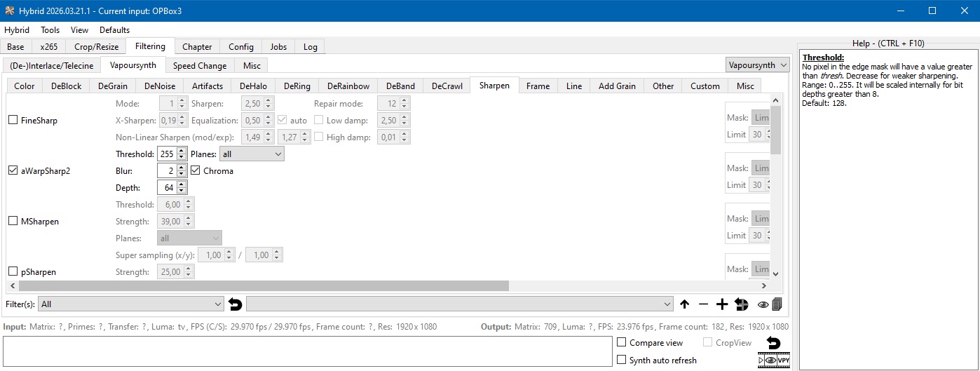The width and height of the screenshot is (980, 371).
Task: Go to the Crop/Resize tab
Action: click(x=97, y=47)
